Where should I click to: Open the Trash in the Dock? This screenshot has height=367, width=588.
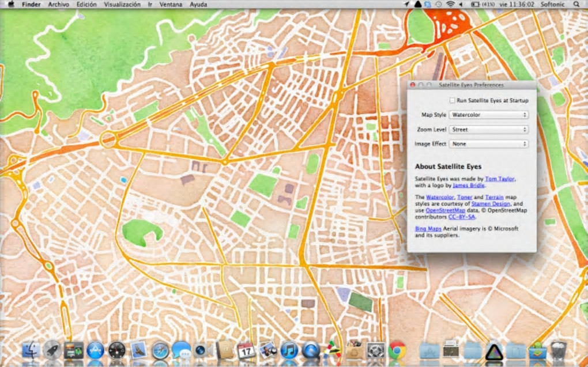(558, 350)
